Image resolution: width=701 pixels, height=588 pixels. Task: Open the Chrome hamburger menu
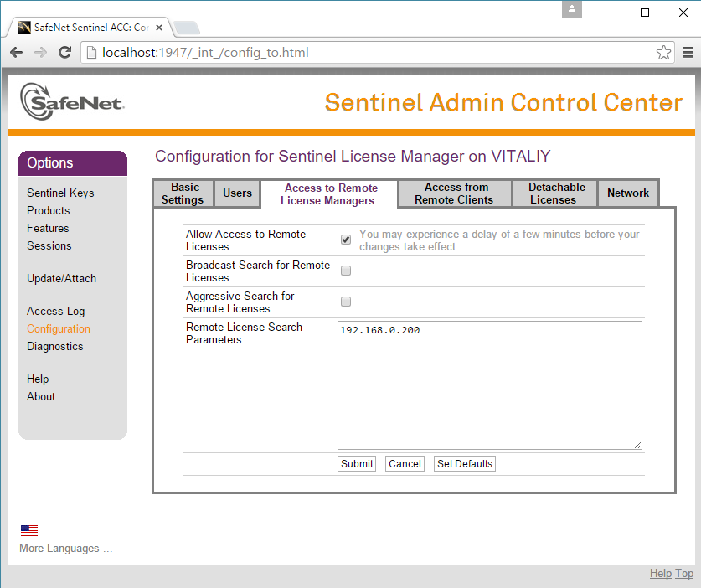[687, 53]
